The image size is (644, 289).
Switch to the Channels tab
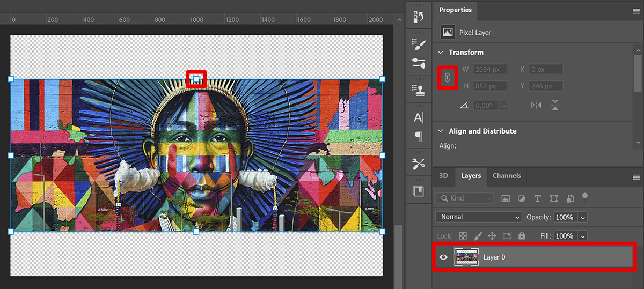pos(507,176)
